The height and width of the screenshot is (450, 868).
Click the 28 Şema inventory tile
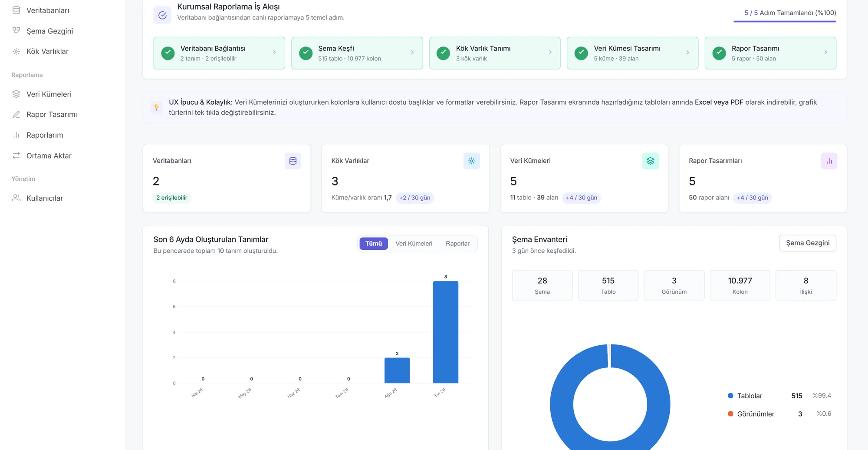point(542,285)
